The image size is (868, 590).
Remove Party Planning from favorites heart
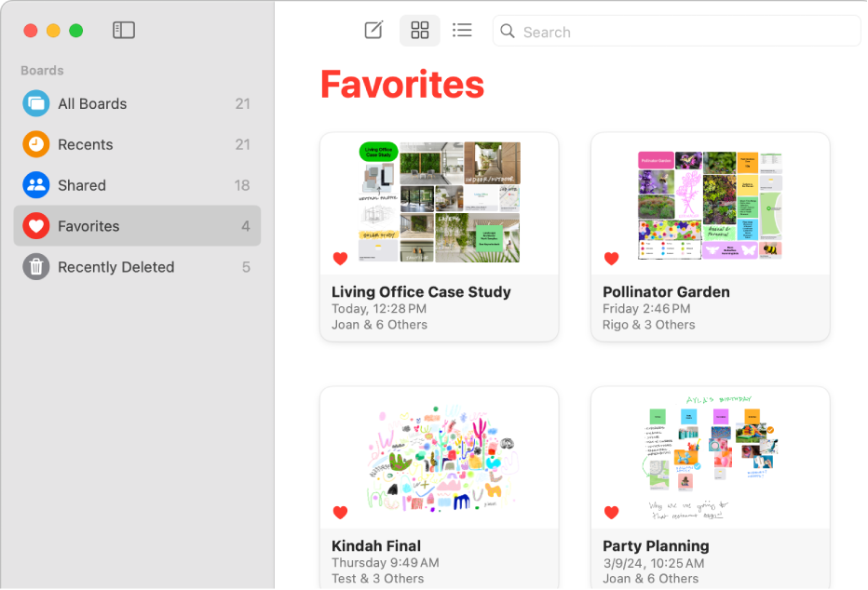(611, 512)
